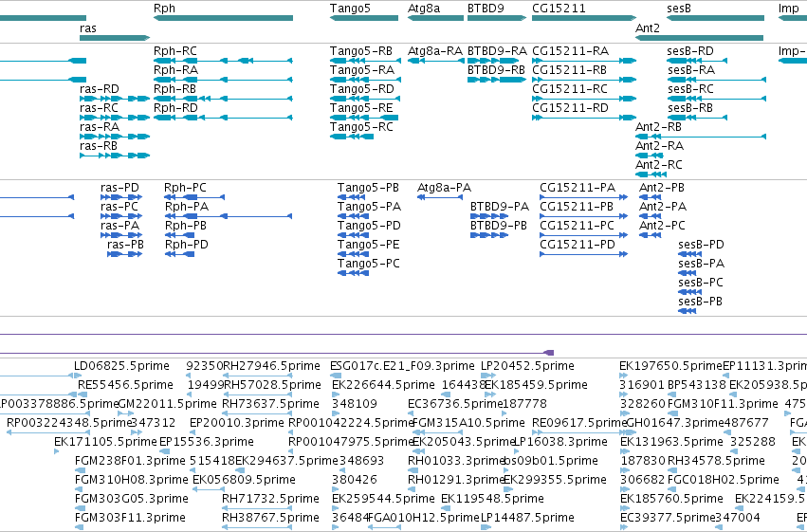Click protein BTBD9-PA
807x532 pixels.
(x=489, y=216)
